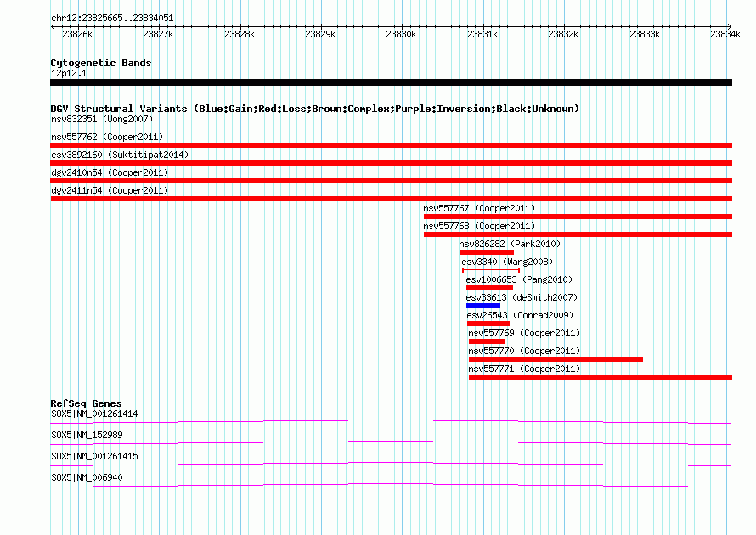Open the nsv557769 (Cooper2011) variant label
Viewport: 756px width, 535px height.
click(524, 333)
